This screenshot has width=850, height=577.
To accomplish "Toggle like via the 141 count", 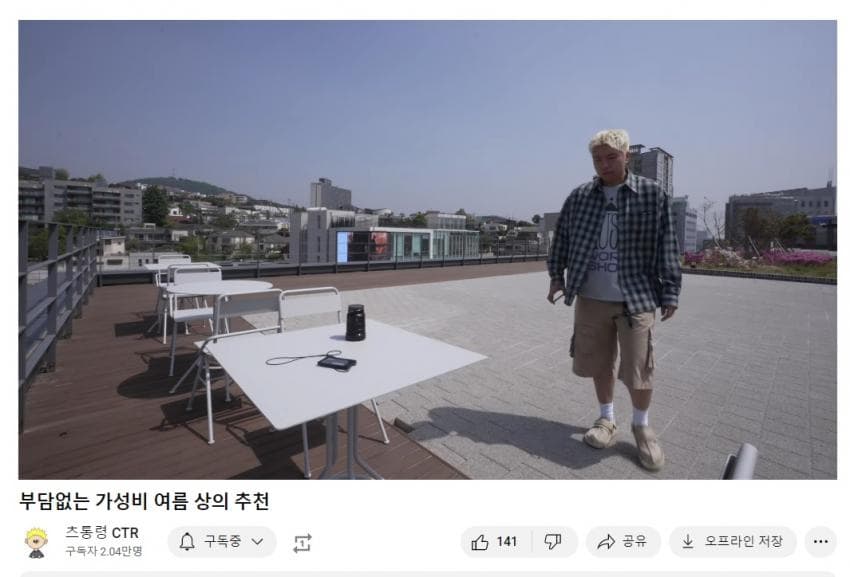I will (x=506, y=541).
